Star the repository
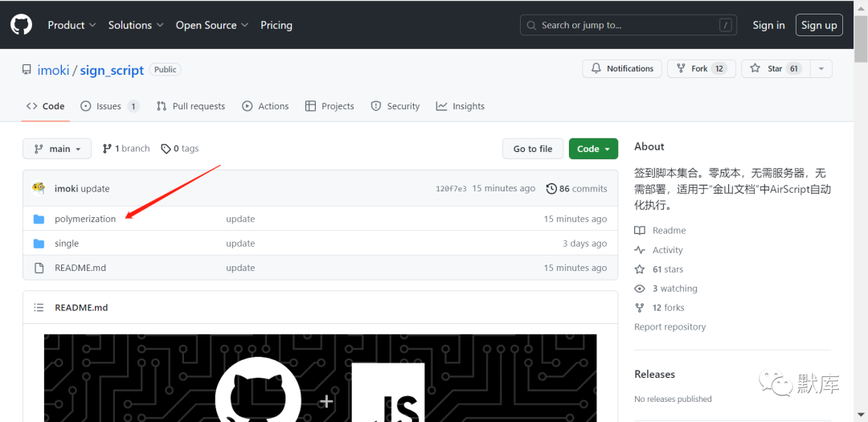 pos(776,68)
